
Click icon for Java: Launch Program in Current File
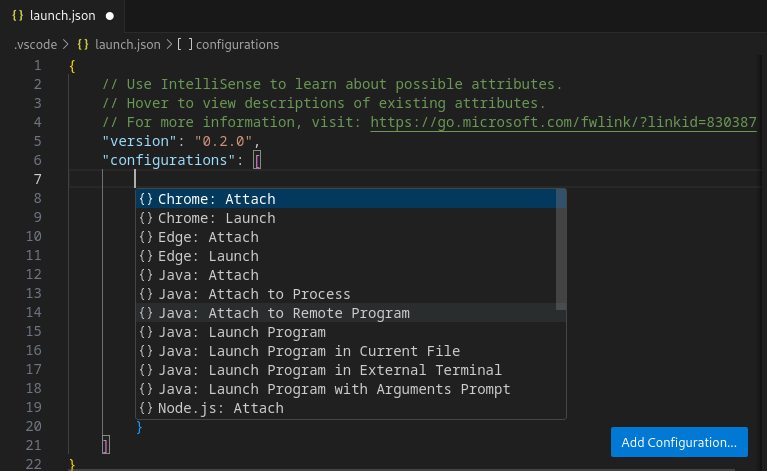146,351
